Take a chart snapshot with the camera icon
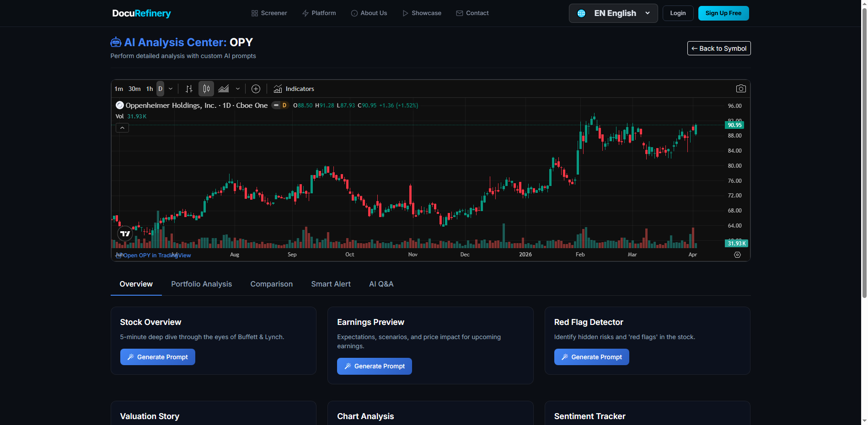Viewport: 868px width, 425px height. (741, 89)
